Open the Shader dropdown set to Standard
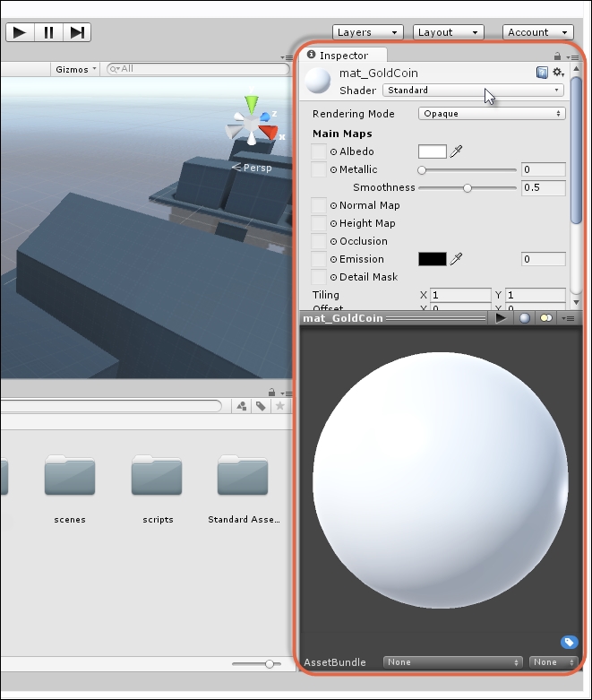 pyautogui.click(x=474, y=91)
